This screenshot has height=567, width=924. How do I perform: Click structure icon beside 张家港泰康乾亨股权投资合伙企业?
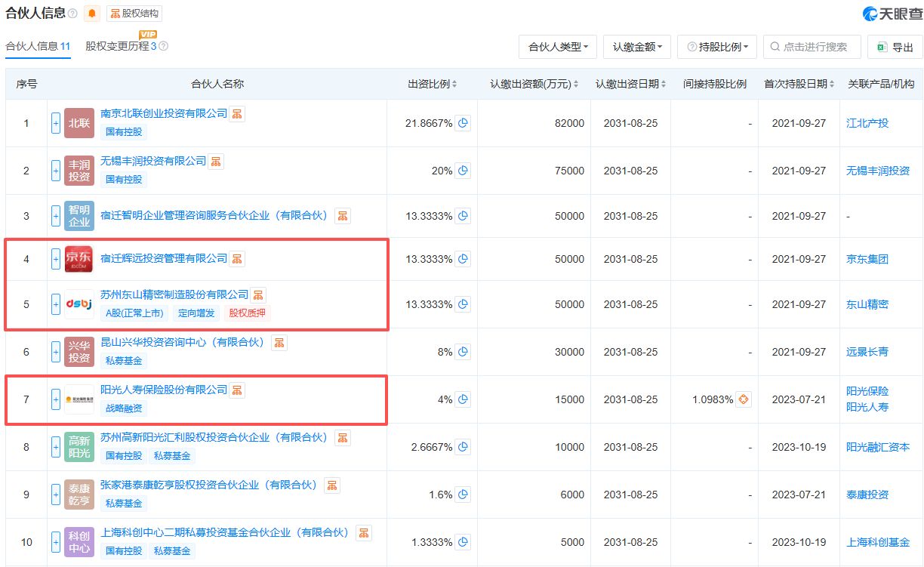point(332,485)
